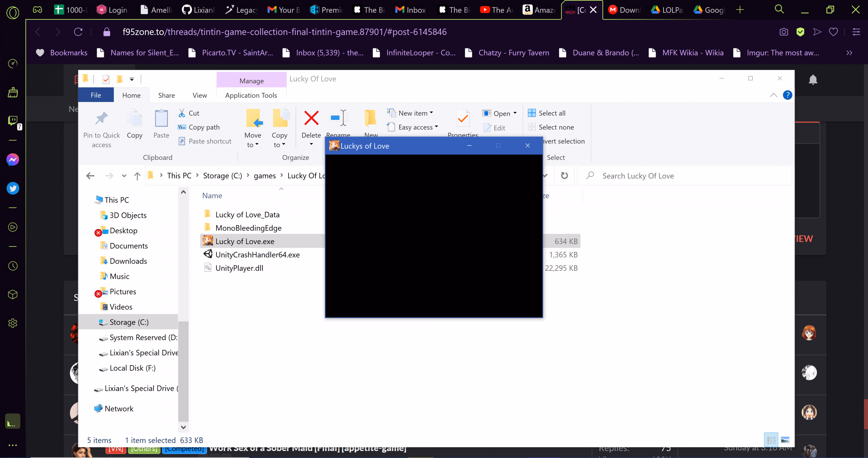The width and height of the screenshot is (868, 458).
Task: Click the Properties checkmark icon
Action: (x=463, y=118)
